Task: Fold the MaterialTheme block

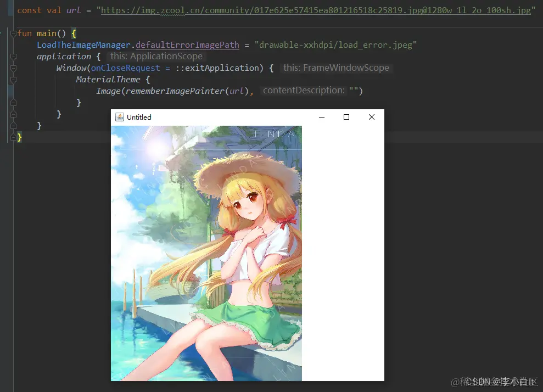Action: coord(13,80)
